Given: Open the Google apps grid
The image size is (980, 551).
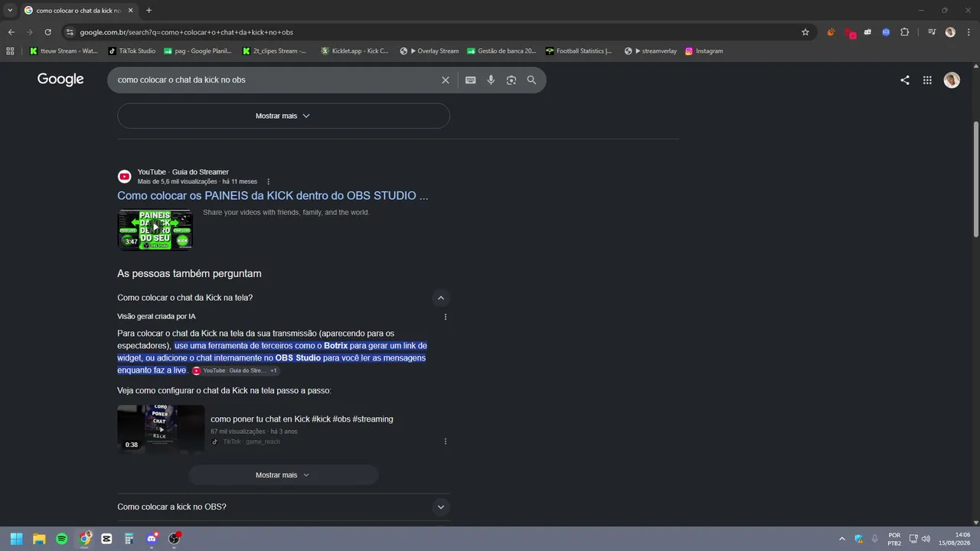Looking at the screenshot, I should click(927, 80).
